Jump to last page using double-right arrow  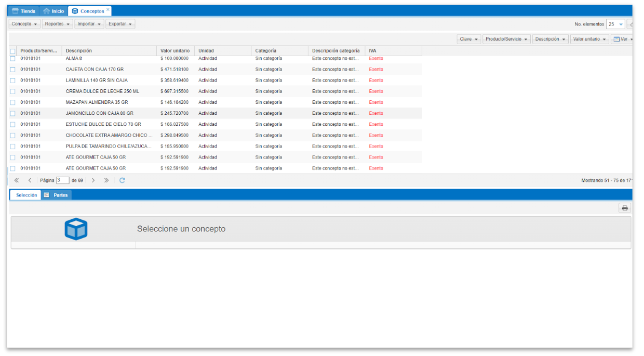click(106, 180)
